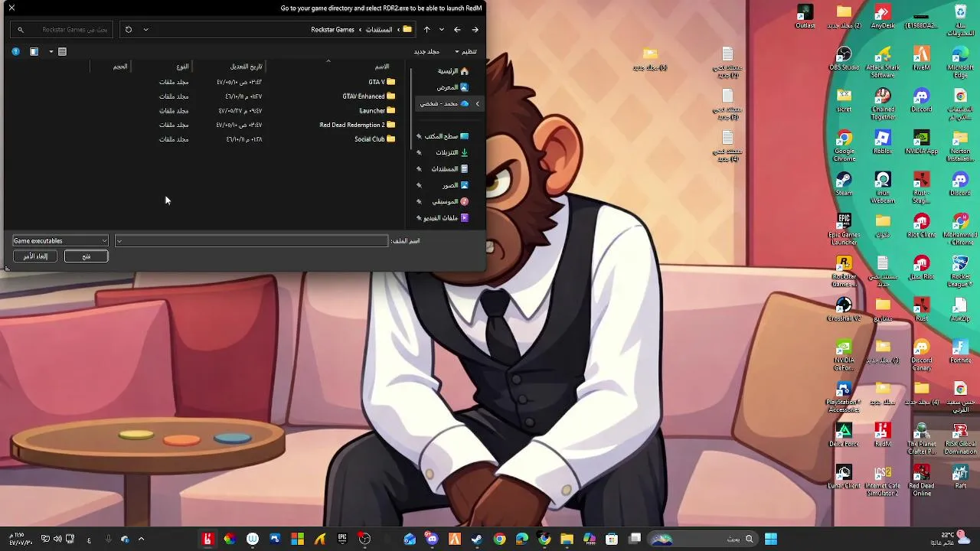
Task: Launch Crosshair V2 desktop shortcut
Action: click(x=844, y=310)
